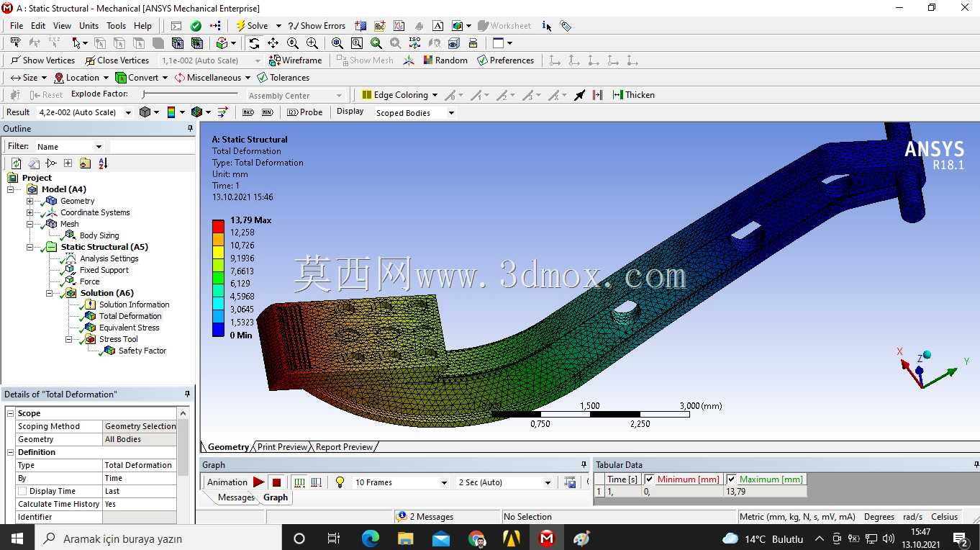
Task: Open Preferences for annotations
Action: click(505, 60)
